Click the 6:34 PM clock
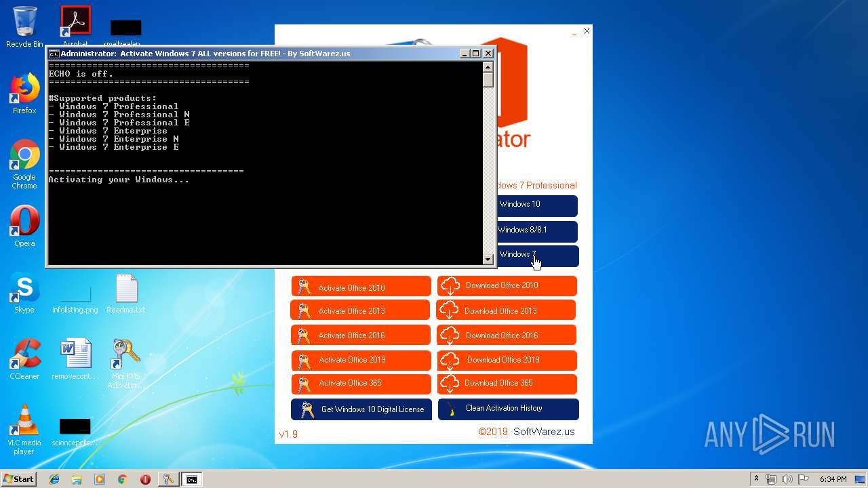868x488 pixels. pyautogui.click(x=833, y=479)
